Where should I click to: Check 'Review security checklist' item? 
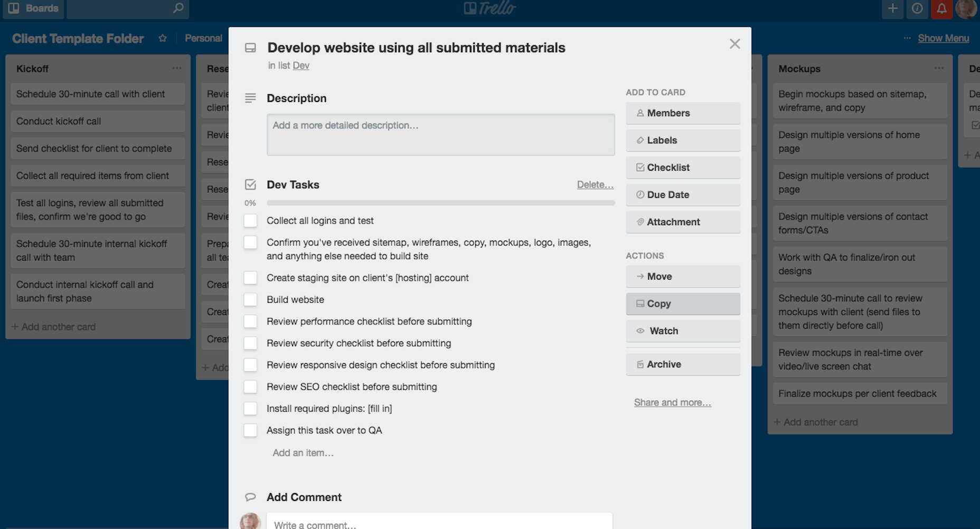[250, 344]
